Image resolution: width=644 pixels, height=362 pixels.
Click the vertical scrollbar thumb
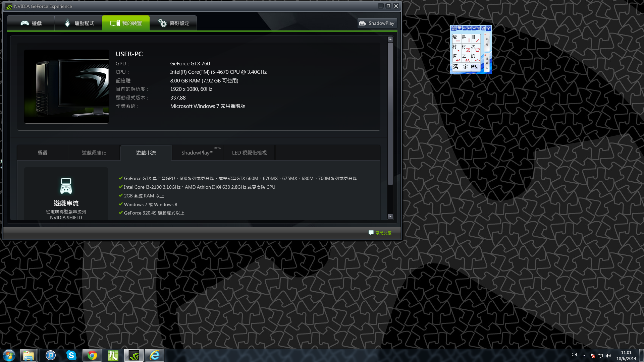pyautogui.click(x=390, y=113)
